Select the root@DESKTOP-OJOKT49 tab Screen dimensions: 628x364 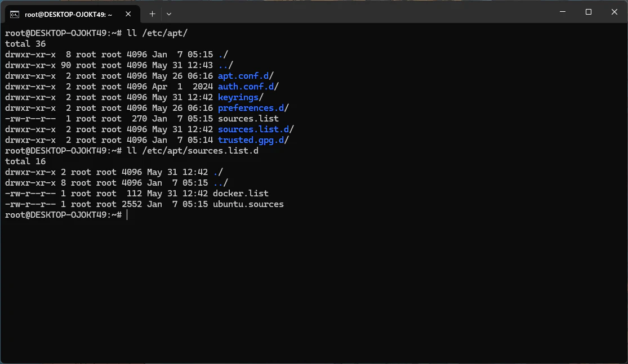[73, 14]
